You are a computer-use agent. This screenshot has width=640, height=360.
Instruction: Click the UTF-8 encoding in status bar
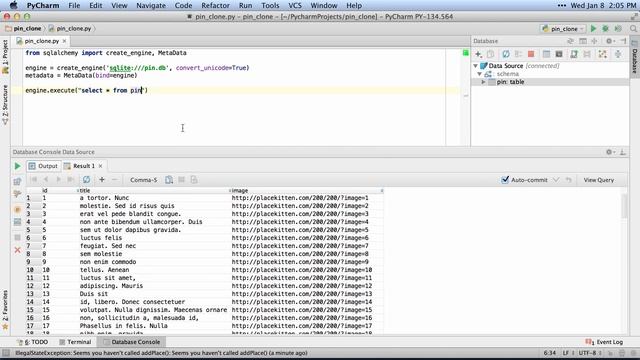coord(590,353)
